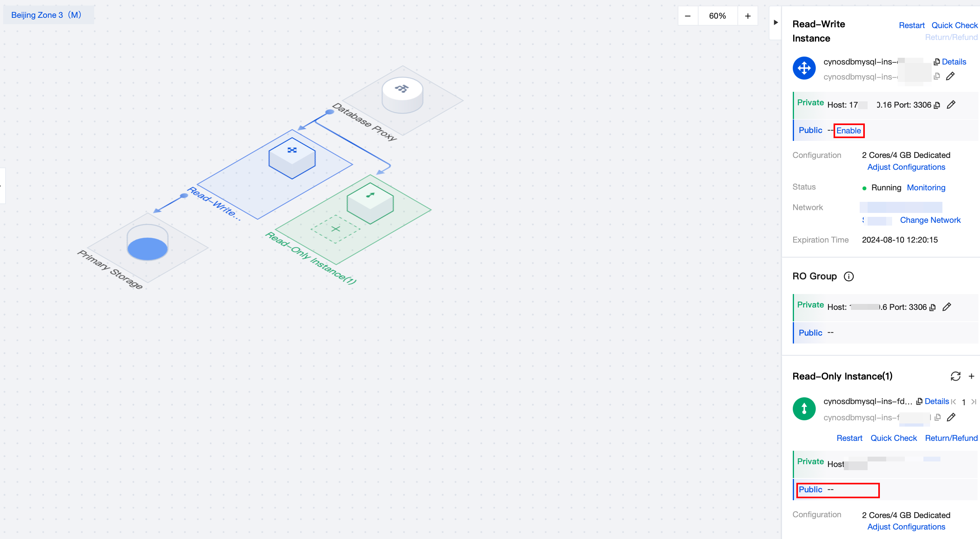Go to the next read-only instance page
The image size is (980, 539).
tap(974, 402)
